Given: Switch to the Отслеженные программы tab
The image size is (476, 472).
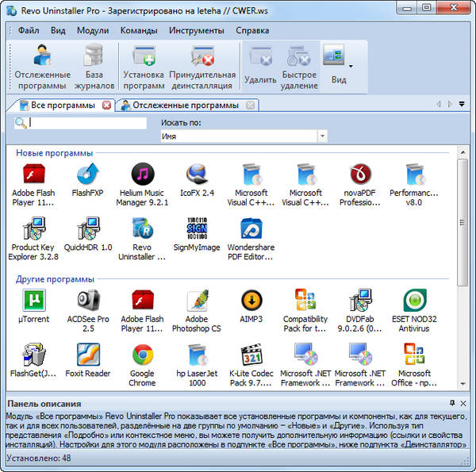Looking at the screenshot, I should (x=185, y=106).
